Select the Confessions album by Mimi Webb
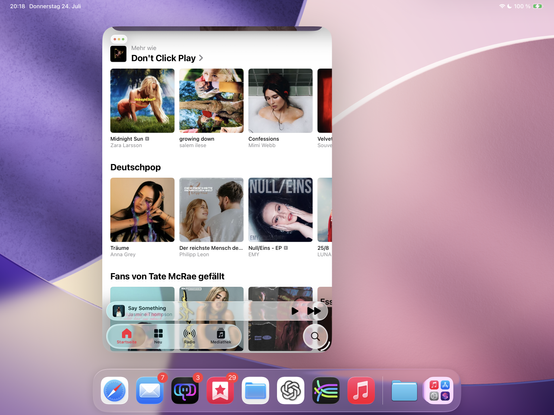This screenshot has height=415, width=554. click(x=280, y=101)
